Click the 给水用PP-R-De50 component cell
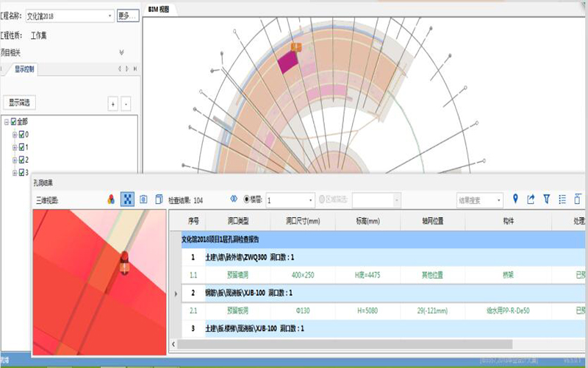The height and width of the screenshot is (368, 588). (509, 311)
